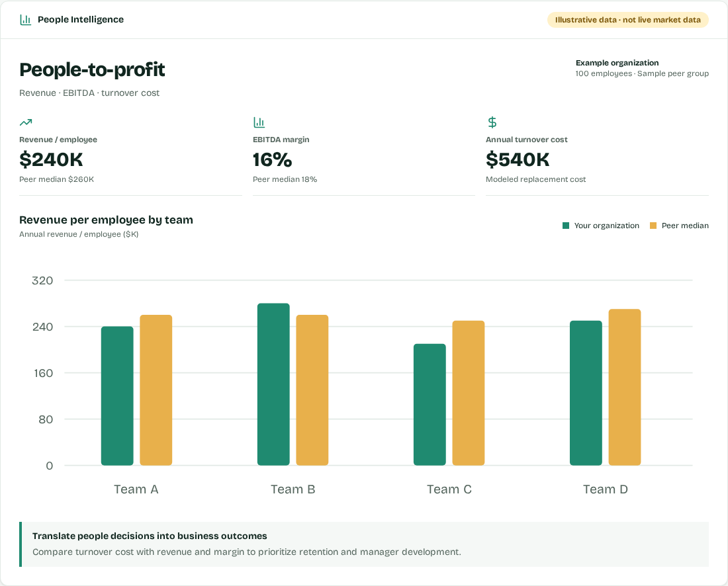Click the EBITDA margin label
Image resolution: width=728 pixels, height=586 pixels.
281,140
